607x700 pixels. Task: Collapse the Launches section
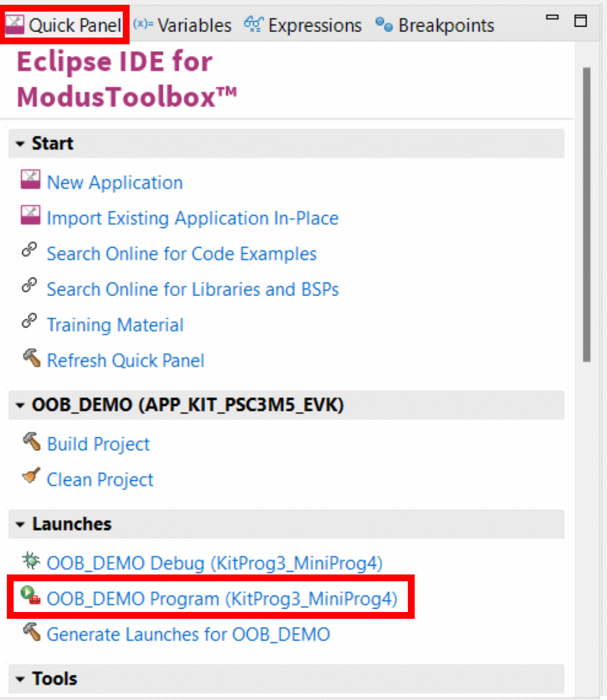pyautogui.click(x=20, y=525)
